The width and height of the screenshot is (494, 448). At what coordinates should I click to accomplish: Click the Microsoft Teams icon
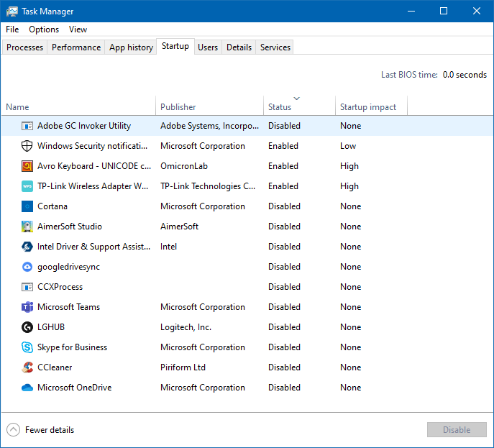pos(27,307)
